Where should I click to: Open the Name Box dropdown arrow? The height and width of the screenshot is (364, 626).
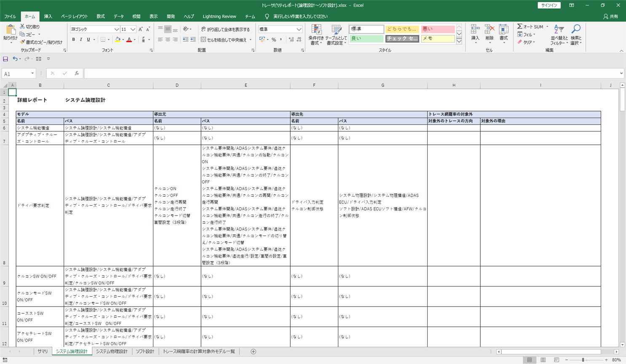tap(32, 73)
